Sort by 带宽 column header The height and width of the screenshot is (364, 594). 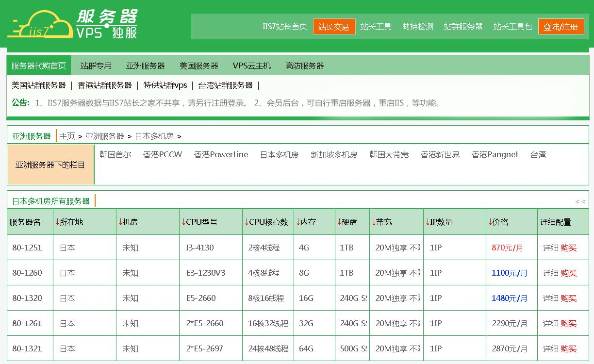coord(381,222)
